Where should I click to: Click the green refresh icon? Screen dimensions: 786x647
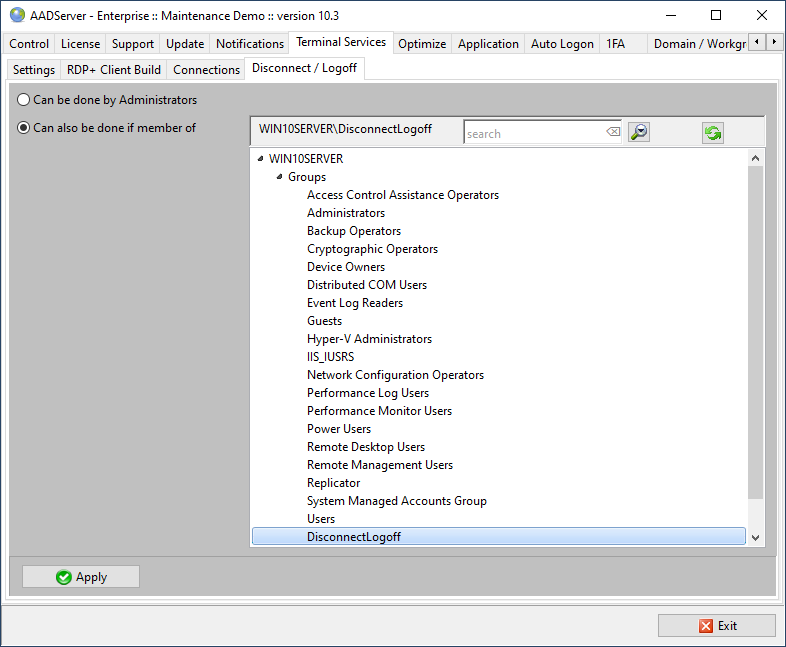[712, 133]
